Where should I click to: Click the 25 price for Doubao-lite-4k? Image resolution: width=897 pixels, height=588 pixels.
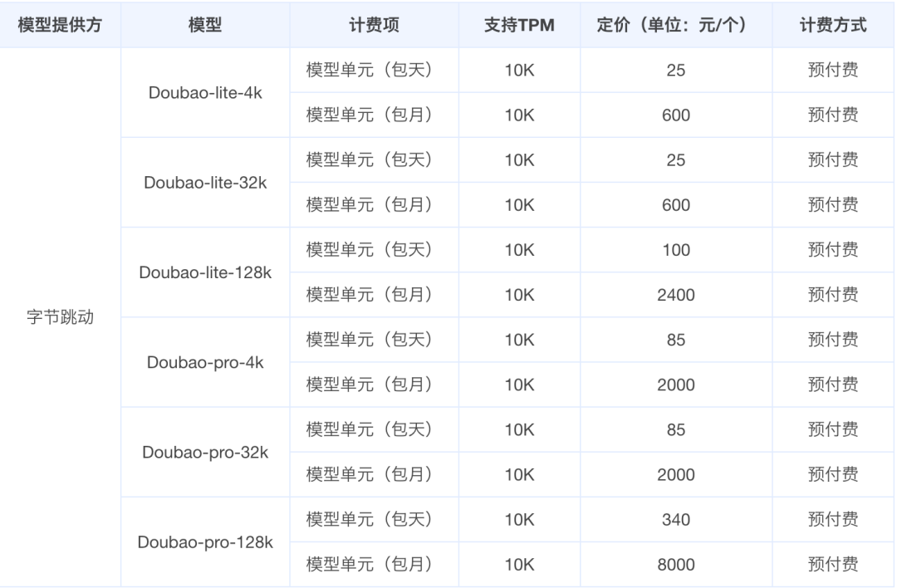(675, 71)
